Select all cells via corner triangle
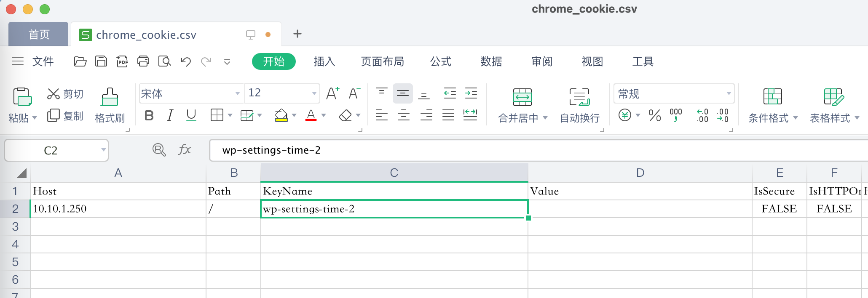This screenshot has width=868, height=298. click(x=22, y=173)
